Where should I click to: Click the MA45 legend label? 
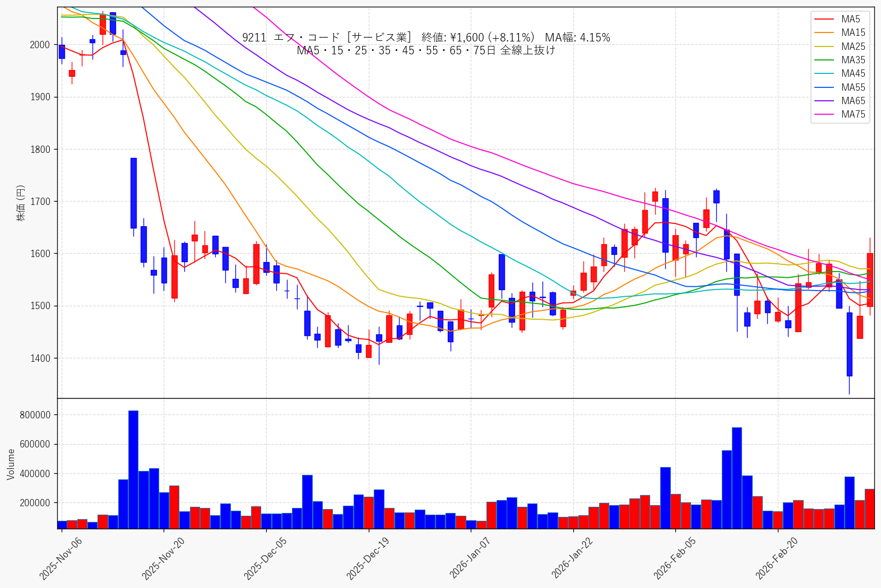pyautogui.click(x=853, y=73)
